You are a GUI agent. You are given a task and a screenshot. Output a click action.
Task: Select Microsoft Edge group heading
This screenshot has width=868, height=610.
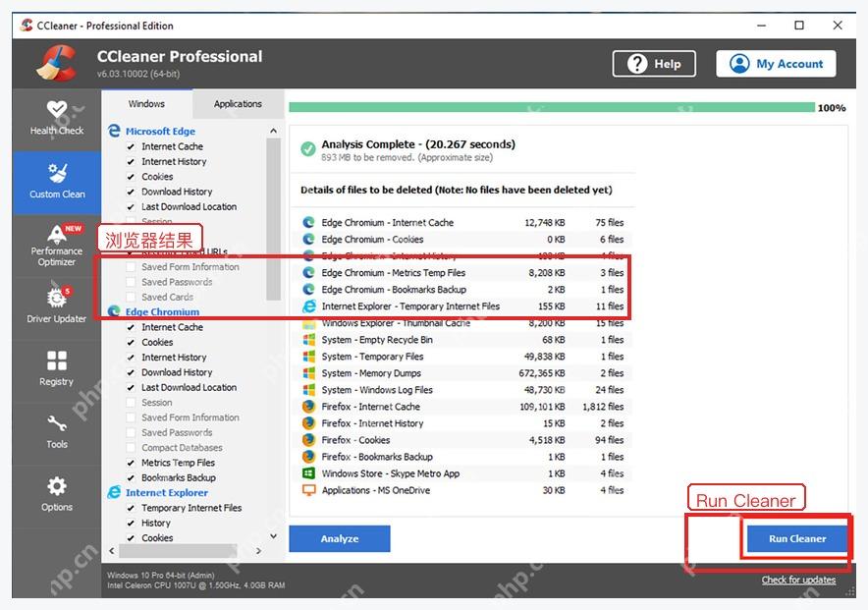coord(160,132)
